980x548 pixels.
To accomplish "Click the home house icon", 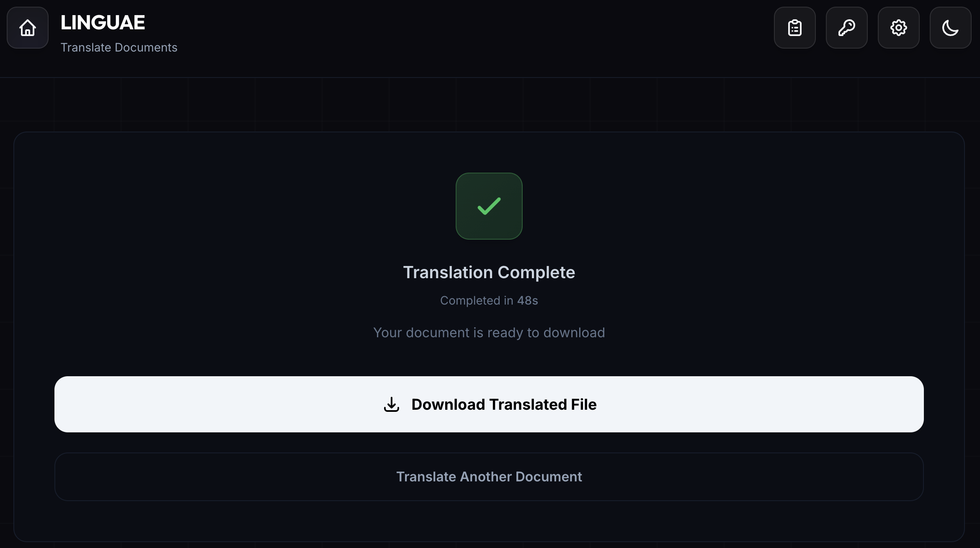I will point(27,27).
